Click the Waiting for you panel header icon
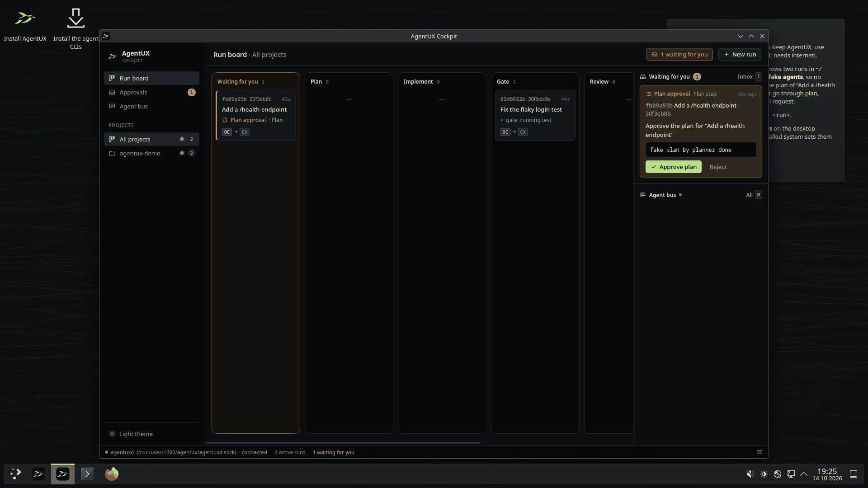This screenshot has width=868, height=488. tap(643, 77)
